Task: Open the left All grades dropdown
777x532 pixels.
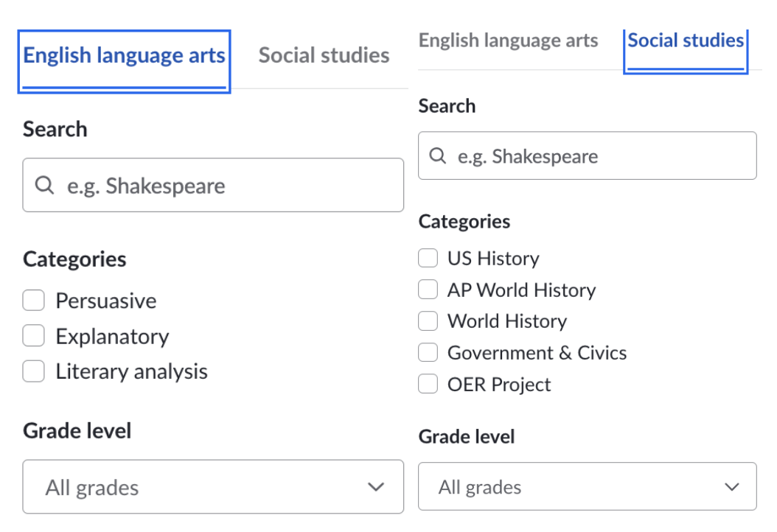Action: [213, 486]
